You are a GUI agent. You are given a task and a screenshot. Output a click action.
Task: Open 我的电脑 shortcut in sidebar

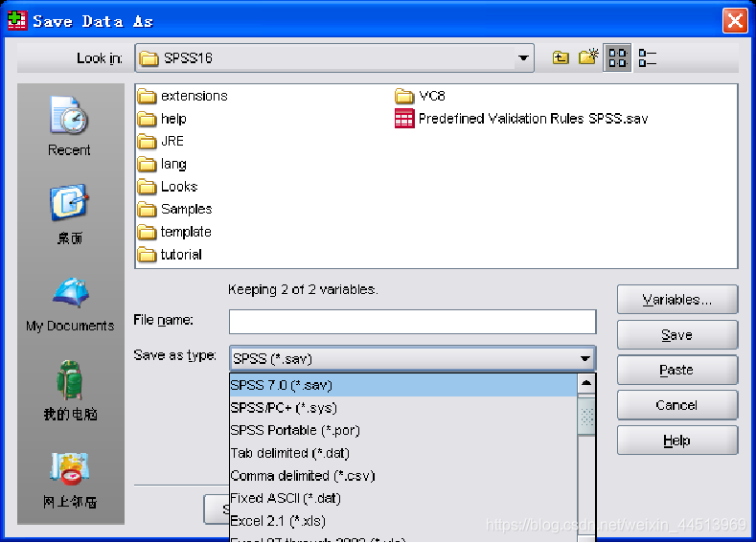pyautogui.click(x=70, y=391)
